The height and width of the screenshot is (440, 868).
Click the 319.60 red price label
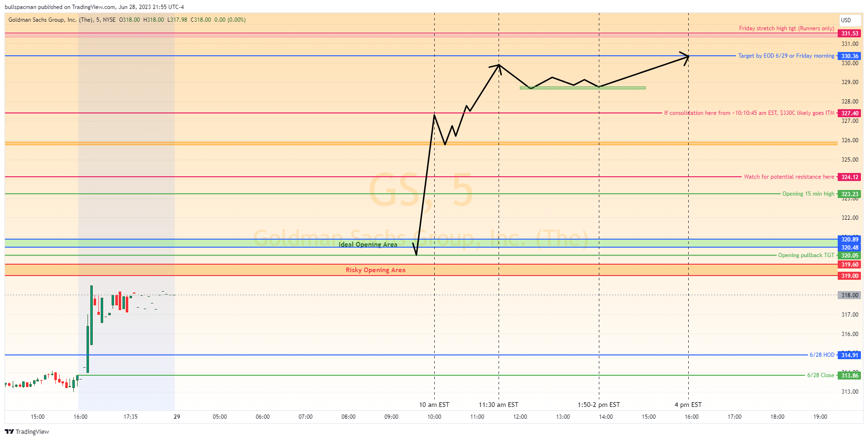(x=850, y=264)
